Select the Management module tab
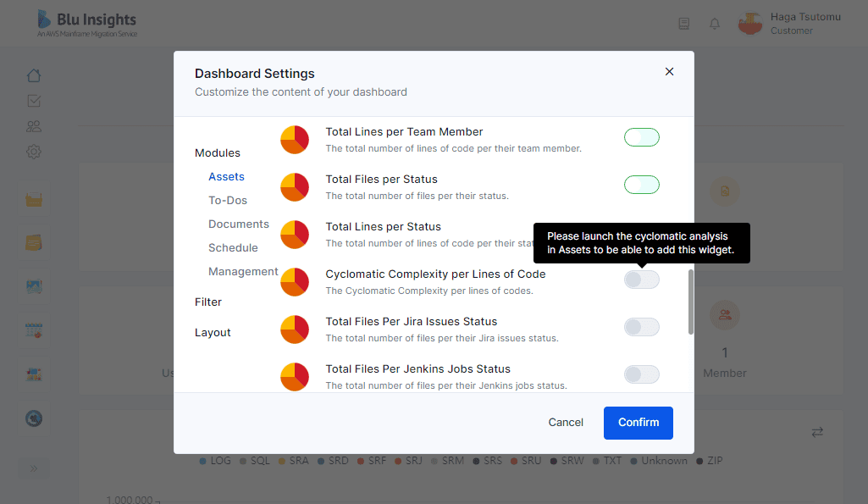 (243, 271)
